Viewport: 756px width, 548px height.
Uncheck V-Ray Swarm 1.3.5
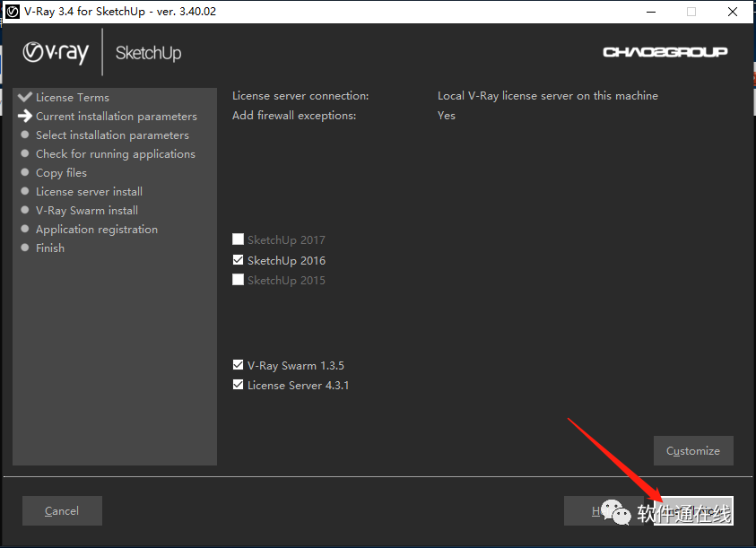coord(238,365)
